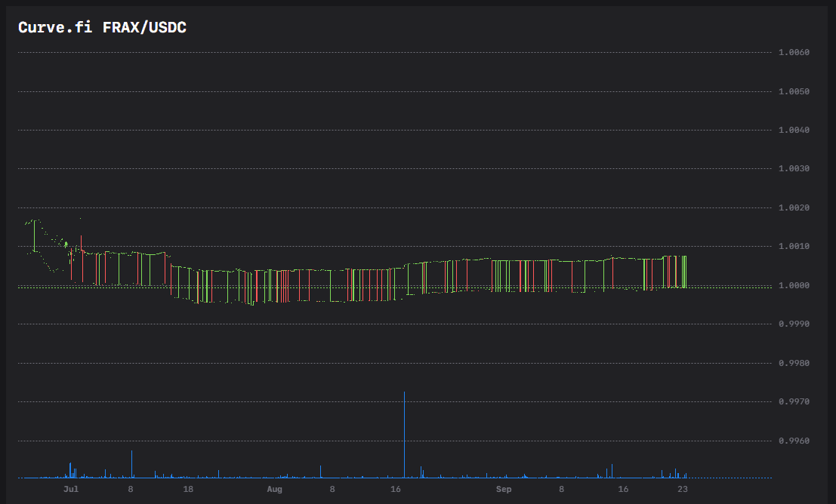Select the 0.9980 price axis label
This screenshot has width=836, height=504.
[x=794, y=363]
